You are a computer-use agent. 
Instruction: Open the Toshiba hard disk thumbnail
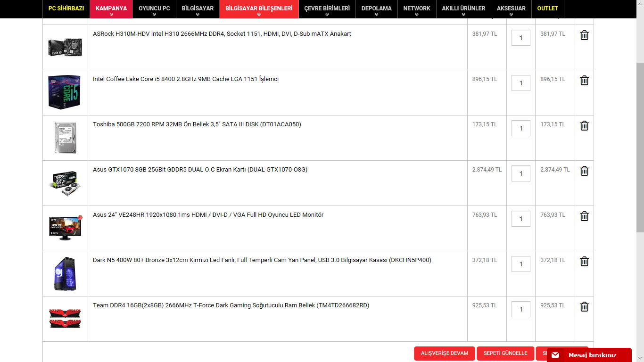click(x=65, y=138)
